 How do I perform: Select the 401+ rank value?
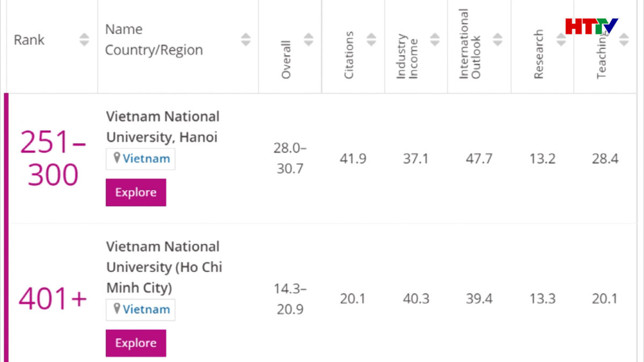click(53, 299)
